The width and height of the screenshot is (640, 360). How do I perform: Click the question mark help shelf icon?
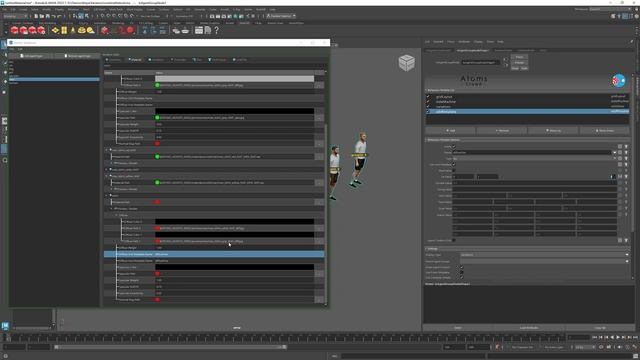[216, 30]
